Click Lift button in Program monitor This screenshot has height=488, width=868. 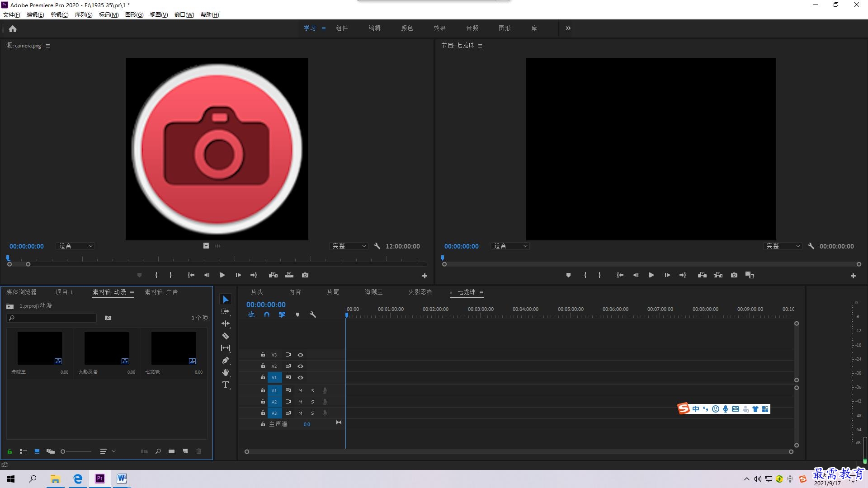[702, 275]
